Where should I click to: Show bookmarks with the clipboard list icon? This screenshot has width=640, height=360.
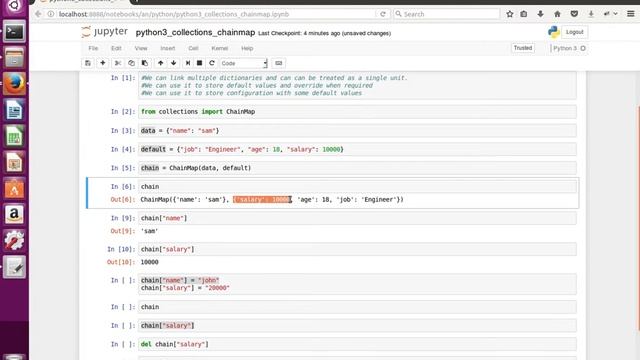(x=524, y=14)
